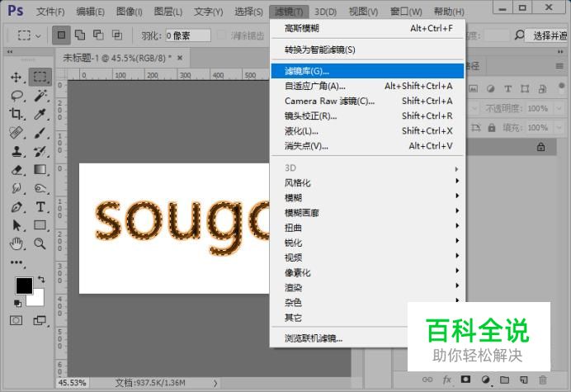Open the opacity 100% dropdown
The image size is (571, 392).
(x=559, y=108)
